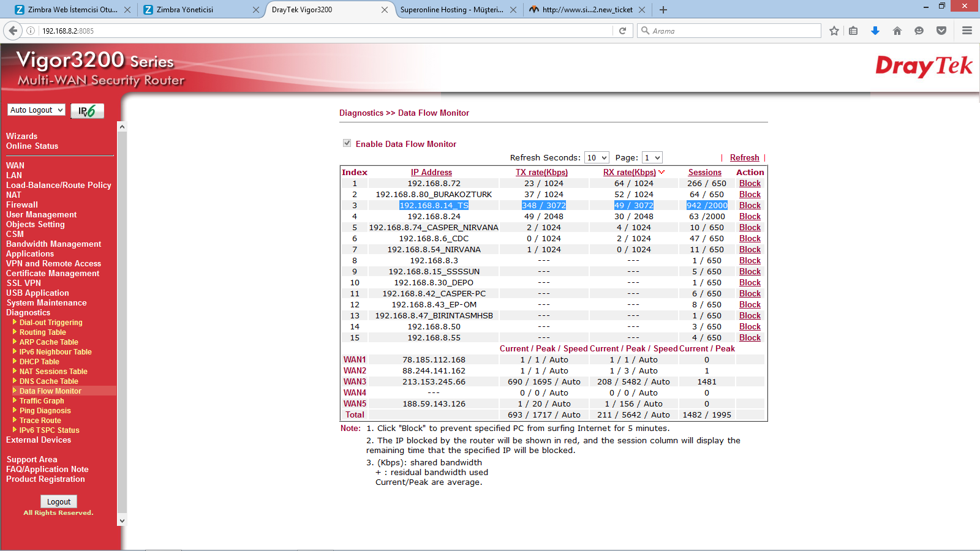Click the browser back arrow
The height and width of the screenshot is (551, 980).
tap(12, 31)
